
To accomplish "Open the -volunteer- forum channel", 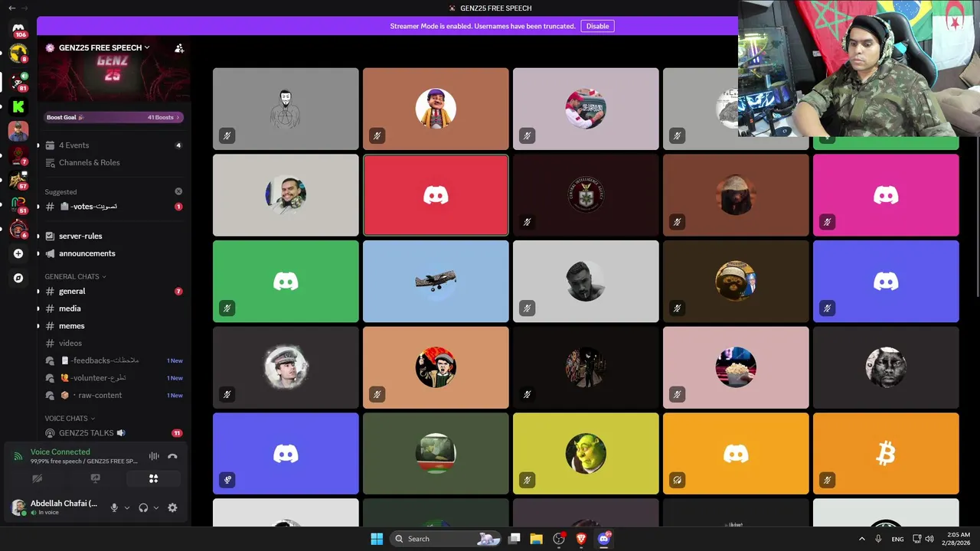I will pos(113,378).
